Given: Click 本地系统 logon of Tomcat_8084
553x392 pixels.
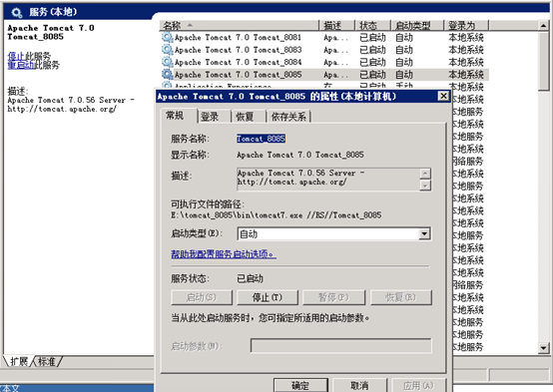Looking at the screenshot, I should pos(466,62).
